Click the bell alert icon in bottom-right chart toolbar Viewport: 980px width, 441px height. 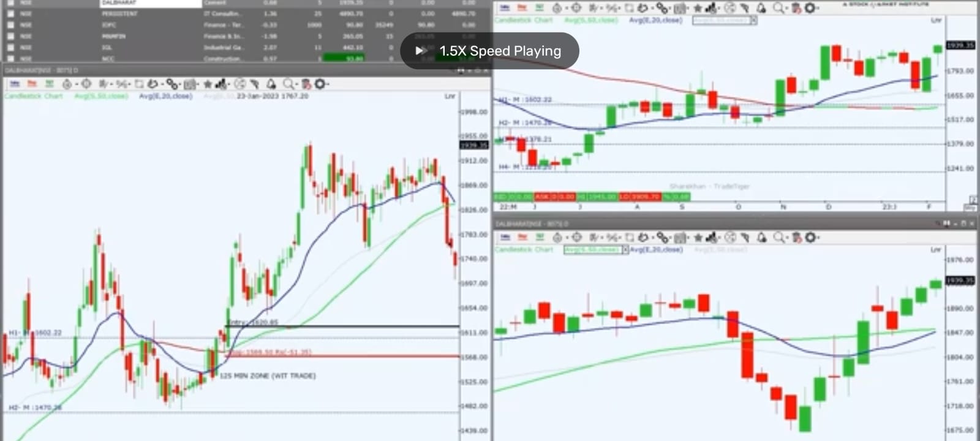coord(761,237)
